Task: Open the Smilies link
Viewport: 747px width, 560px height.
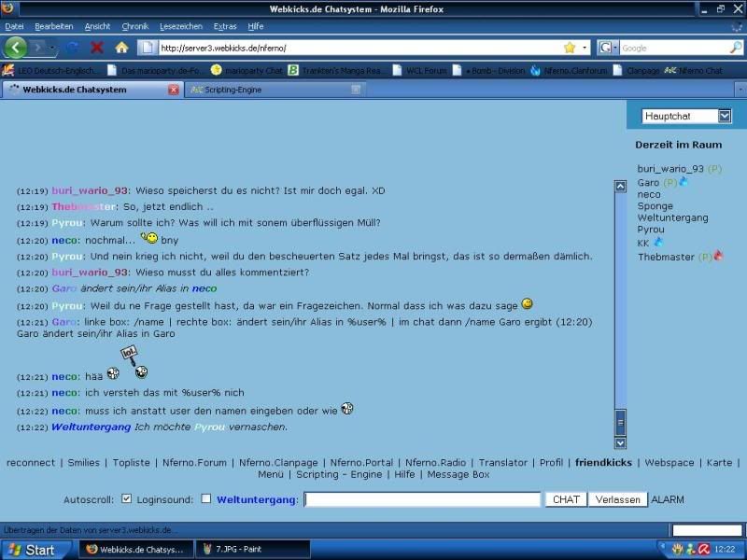Action: click(x=83, y=462)
